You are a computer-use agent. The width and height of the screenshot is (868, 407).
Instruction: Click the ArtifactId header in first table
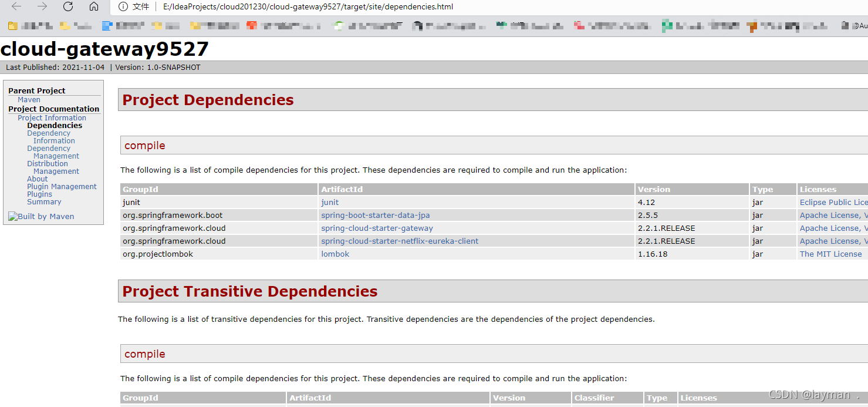(x=477, y=189)
